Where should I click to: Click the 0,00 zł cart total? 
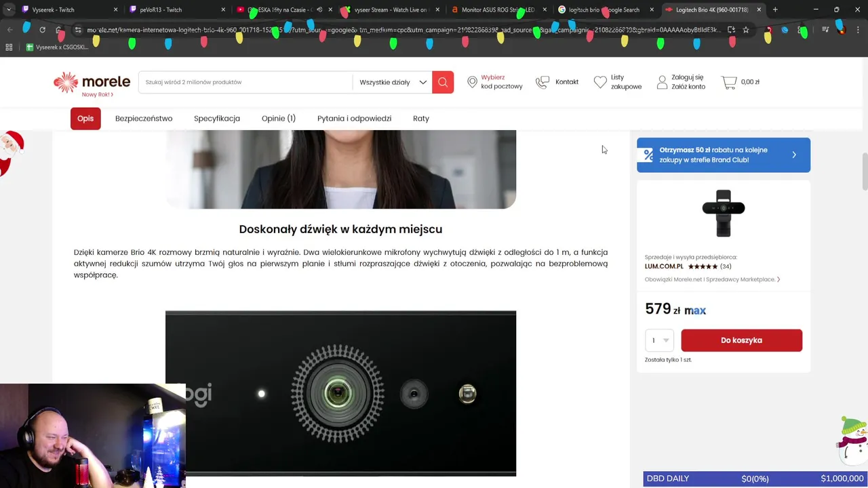[750, 82]
